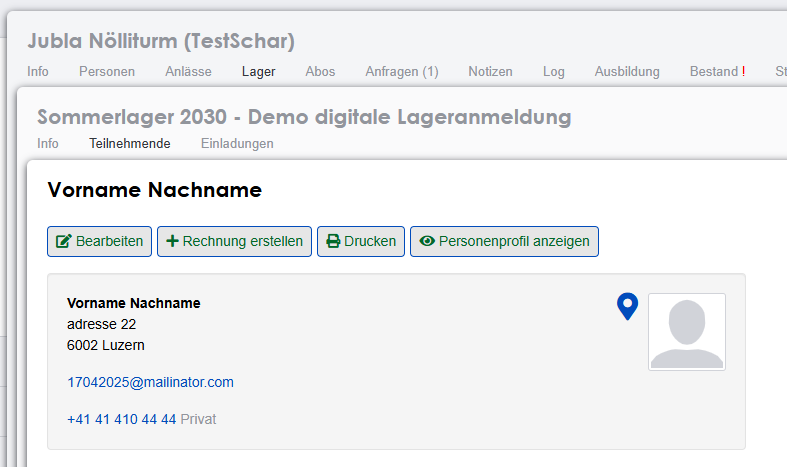
Task: Open the Einladungen sub-tab
Action: pyautogui.click(x=237, y=143)
